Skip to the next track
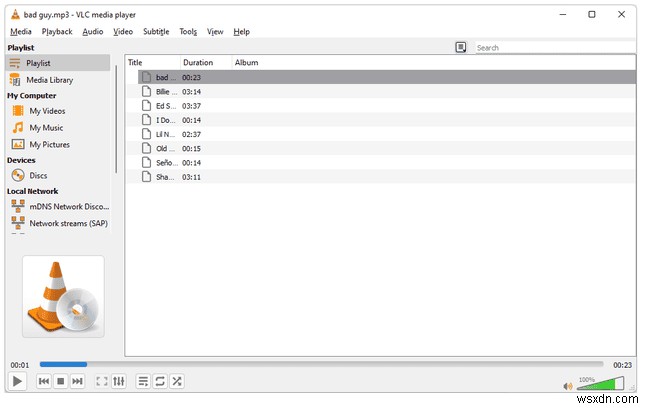 [x=77, y=381]
